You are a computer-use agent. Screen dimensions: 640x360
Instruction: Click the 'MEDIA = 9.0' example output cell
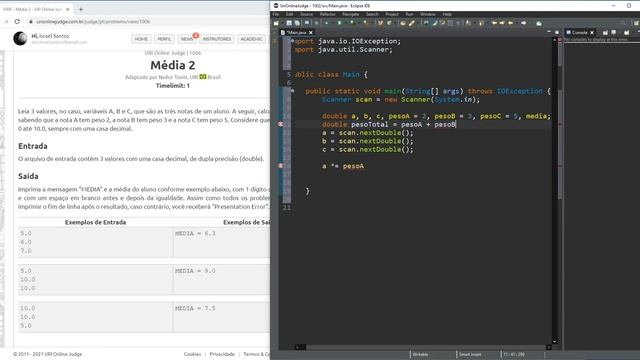(221, 280)
